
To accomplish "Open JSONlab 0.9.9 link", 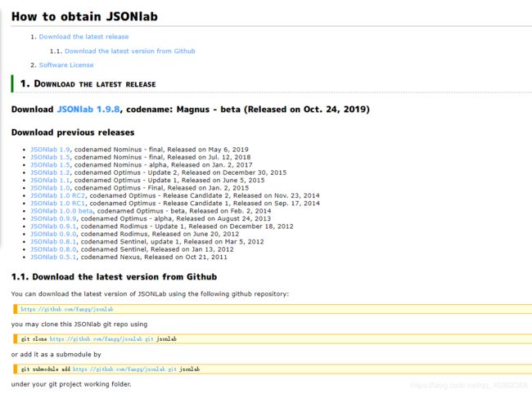I will click(x=53, y=218).
